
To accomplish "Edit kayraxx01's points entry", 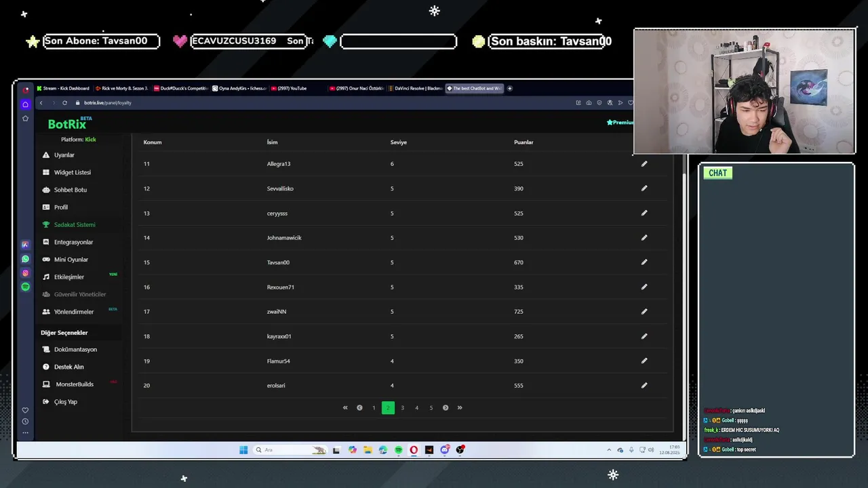I will (644, 336).
